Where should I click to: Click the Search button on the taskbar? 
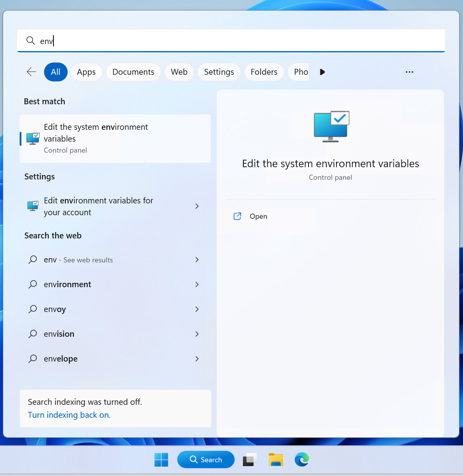pyautogui.click(x=206, y=459)
